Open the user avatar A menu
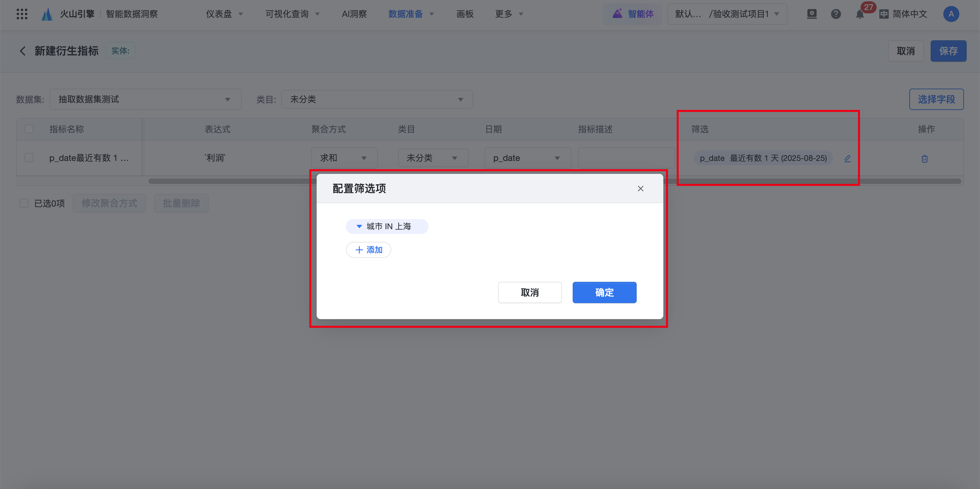 point(951,14)
